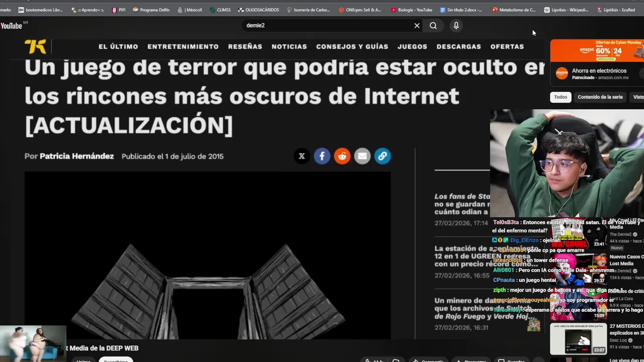Select JUEGOS in the article navigation
The height and width of the screenshot is (362, 644).
413,46
